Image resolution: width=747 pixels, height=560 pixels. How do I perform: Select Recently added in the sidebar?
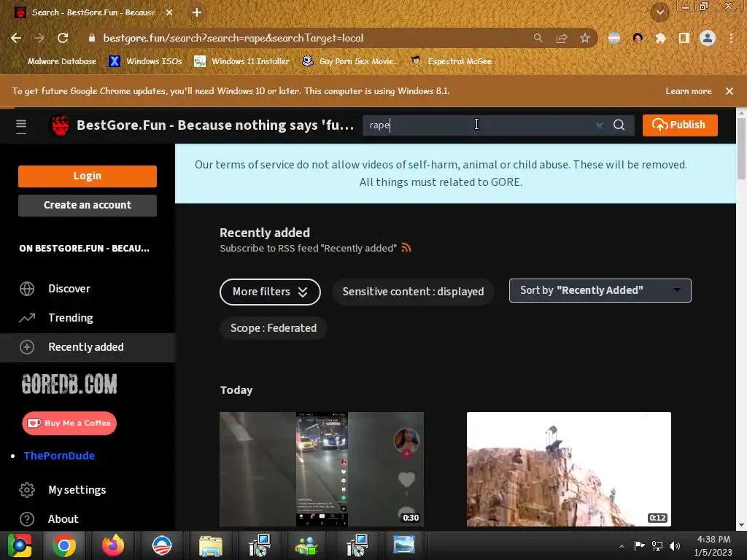[86, 347]
